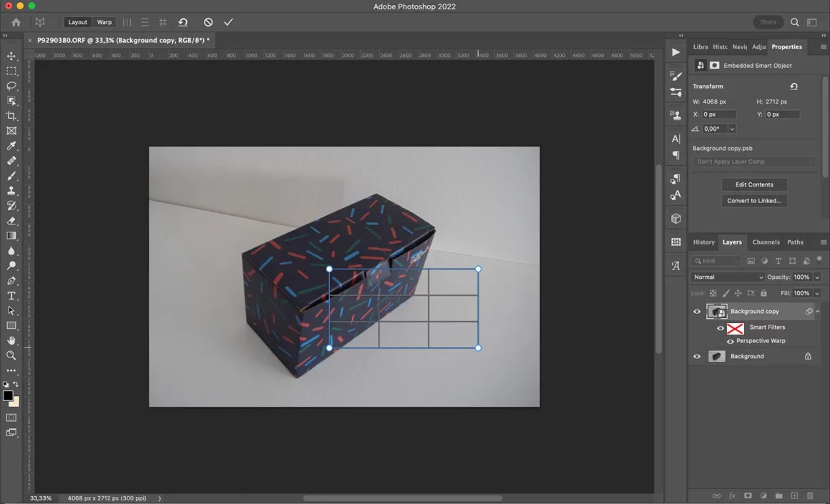The width and height of the screenshot is (830, 504).
Task: Click the Home icon in options bar
Action: tap(16, 22)
